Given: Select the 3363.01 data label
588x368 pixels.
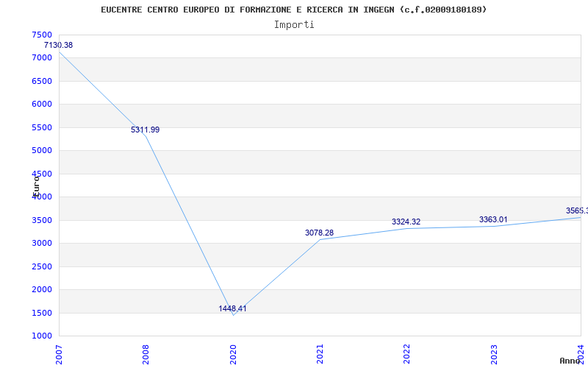Looking at the screenshot, I should point(493,219).
